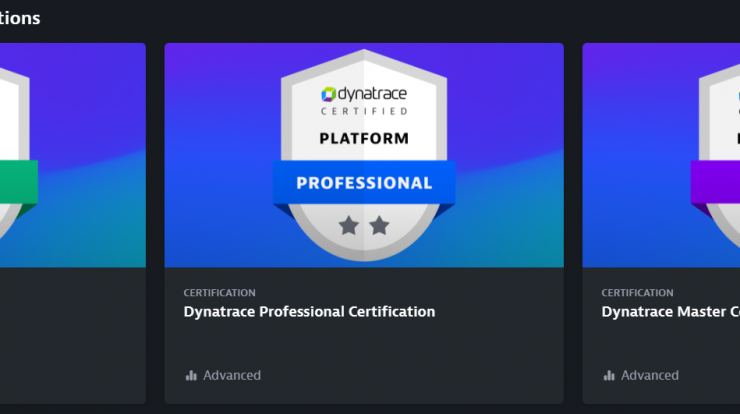Click the Advanced level icon on Master card

(x=609, y=375)
